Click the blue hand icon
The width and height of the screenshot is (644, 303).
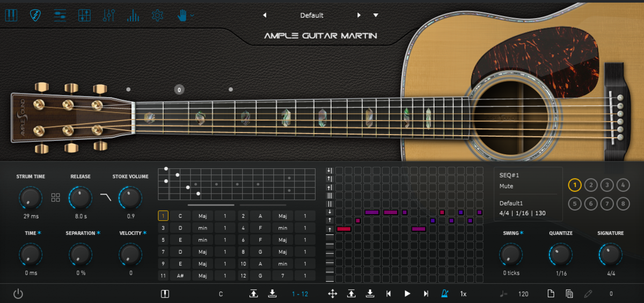(182, 15)
